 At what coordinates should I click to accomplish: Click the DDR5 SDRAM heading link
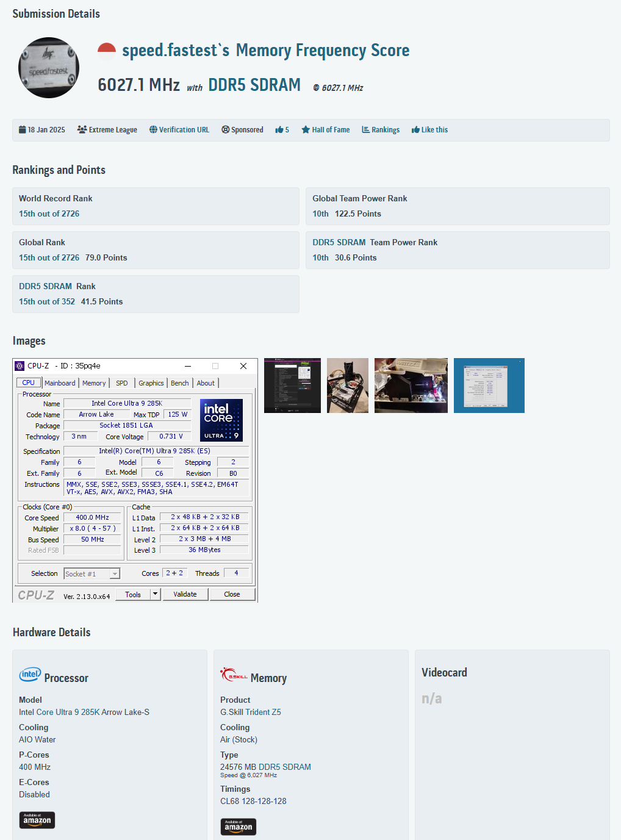tap(254, 85)
